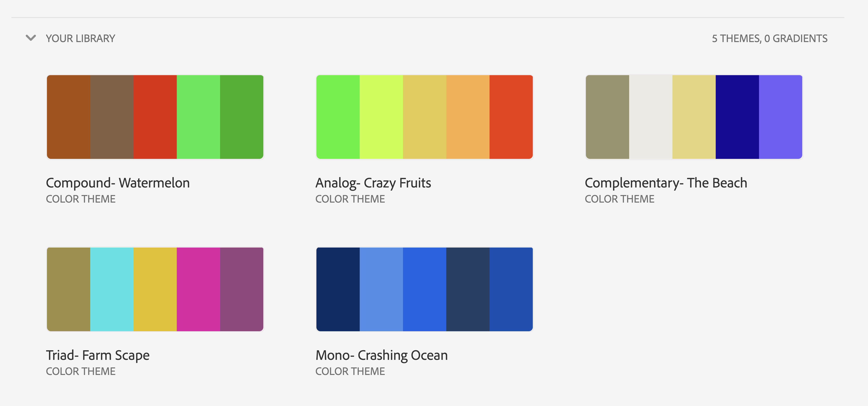Image resolution: width=868 pixels, height=406 pixels.
Task: Open the Analog- Crazy Fruits theme title
Action: [373, 183]
